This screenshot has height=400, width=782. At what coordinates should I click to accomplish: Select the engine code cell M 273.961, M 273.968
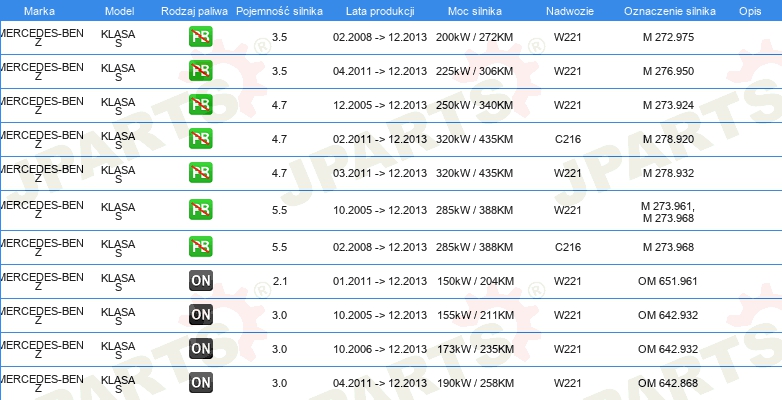pyautogui.click(x=668, y=211)
